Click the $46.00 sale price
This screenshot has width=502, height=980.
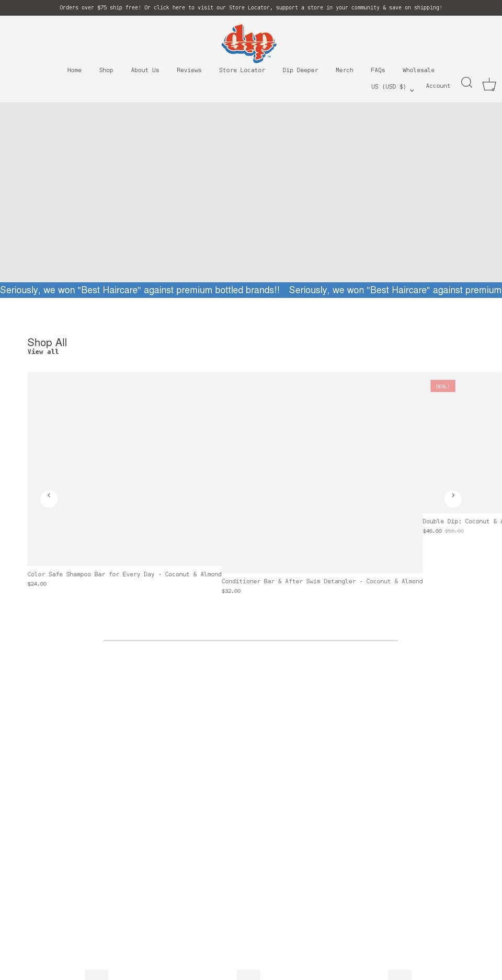point(432,531)
